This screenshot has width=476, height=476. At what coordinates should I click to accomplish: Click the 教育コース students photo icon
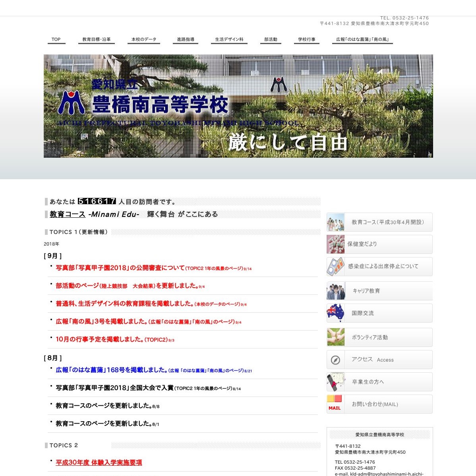[x=335, y=222]
